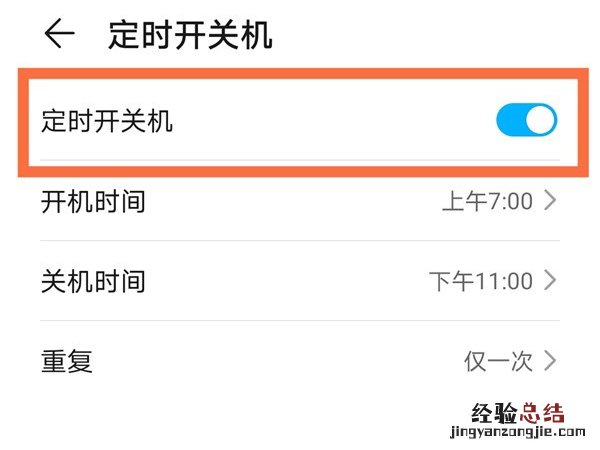This screenshot has width=600, height=450.
Task: Click the 定时开关机 label beside the switch
Action: 107,121
